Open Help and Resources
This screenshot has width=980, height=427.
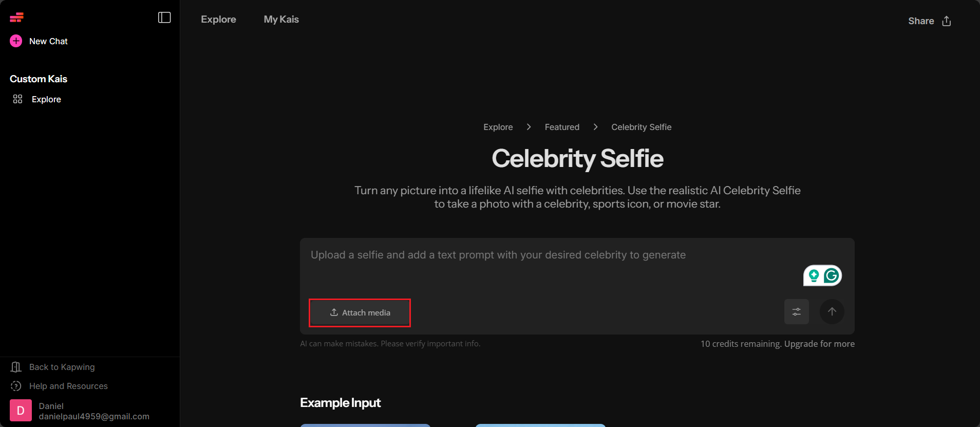point(68,386)
